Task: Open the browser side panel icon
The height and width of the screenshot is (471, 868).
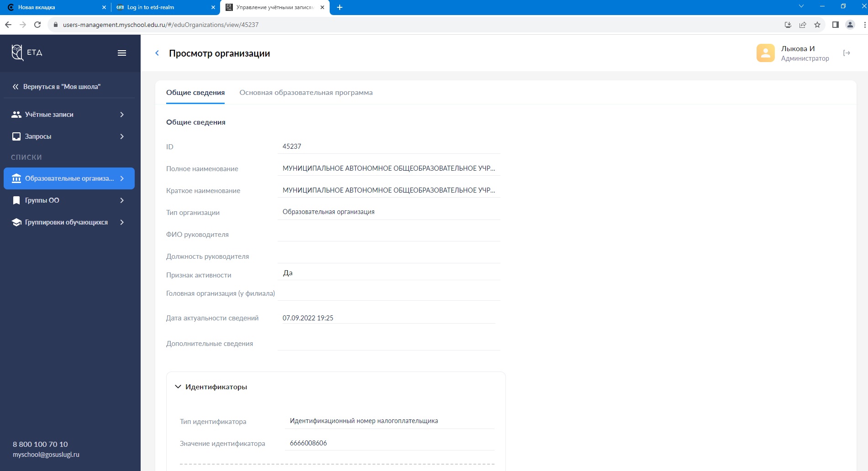Action: [x=835, y=25]
